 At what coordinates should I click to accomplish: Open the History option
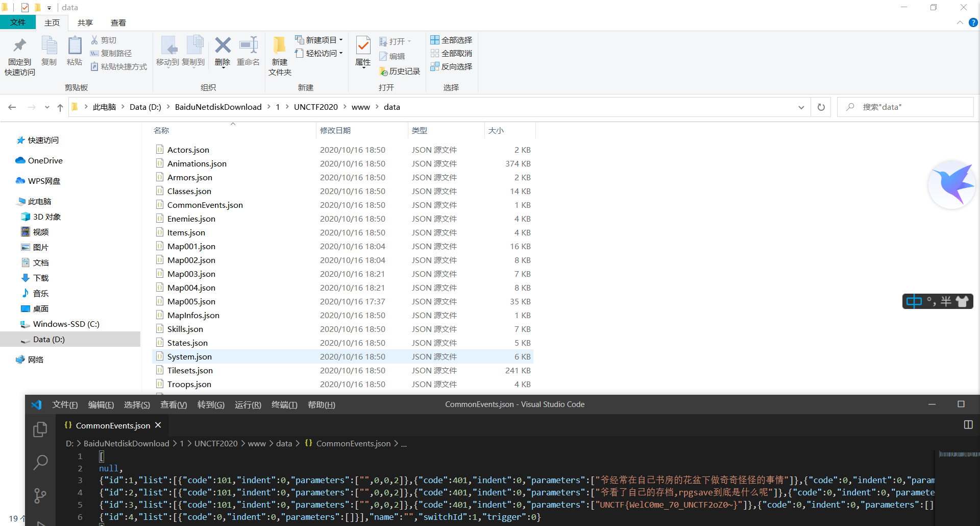[x=400, y=71]
